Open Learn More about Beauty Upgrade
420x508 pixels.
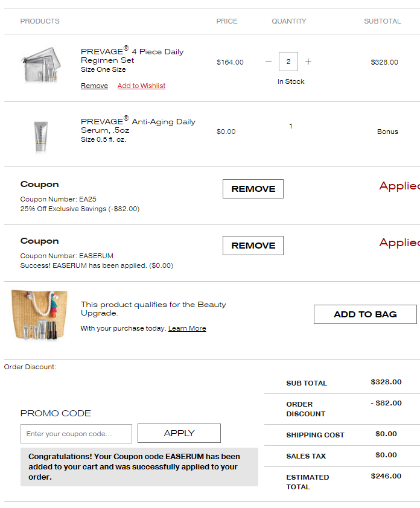[187, 328]
